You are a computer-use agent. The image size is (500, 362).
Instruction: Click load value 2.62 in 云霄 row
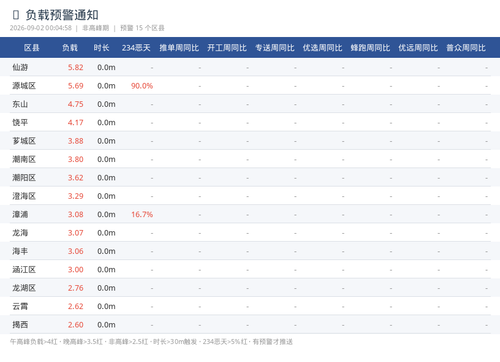pos(76,306)
